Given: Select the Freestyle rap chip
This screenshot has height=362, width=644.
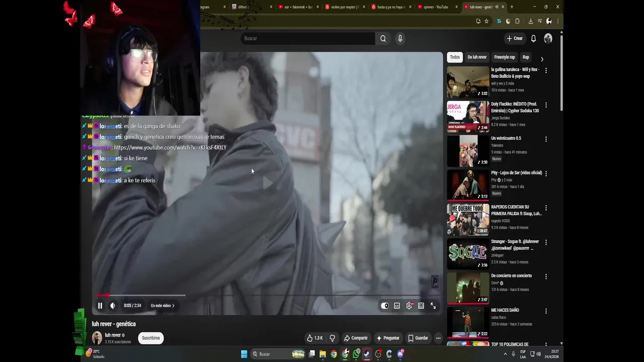Looking at the screenshot, I should pyautogui.click(x=505, y=57).
